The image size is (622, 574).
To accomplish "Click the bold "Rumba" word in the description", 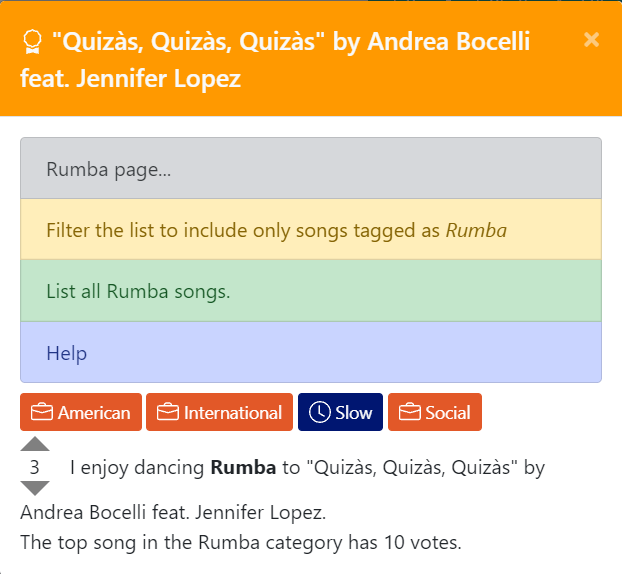I will (236, 467).
